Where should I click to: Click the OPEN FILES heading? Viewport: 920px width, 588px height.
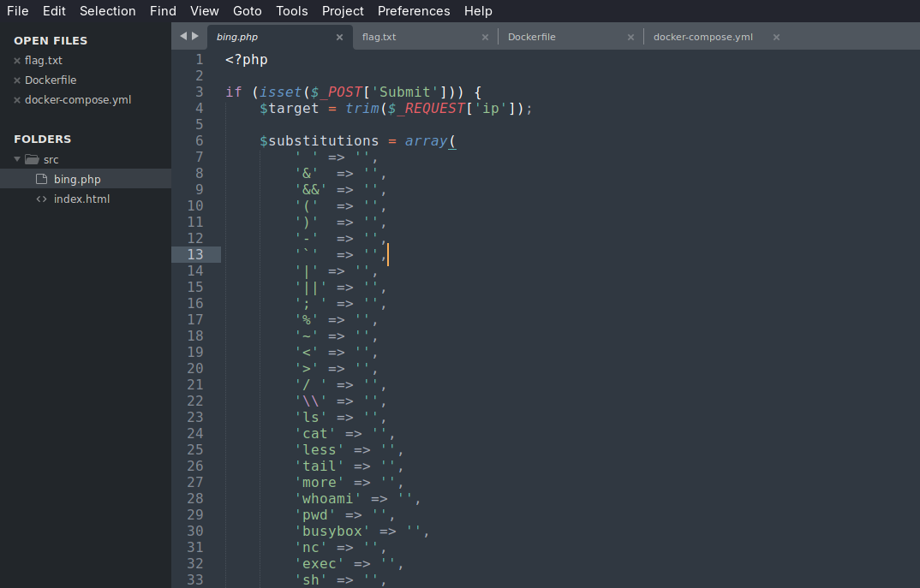coord(51,40)
